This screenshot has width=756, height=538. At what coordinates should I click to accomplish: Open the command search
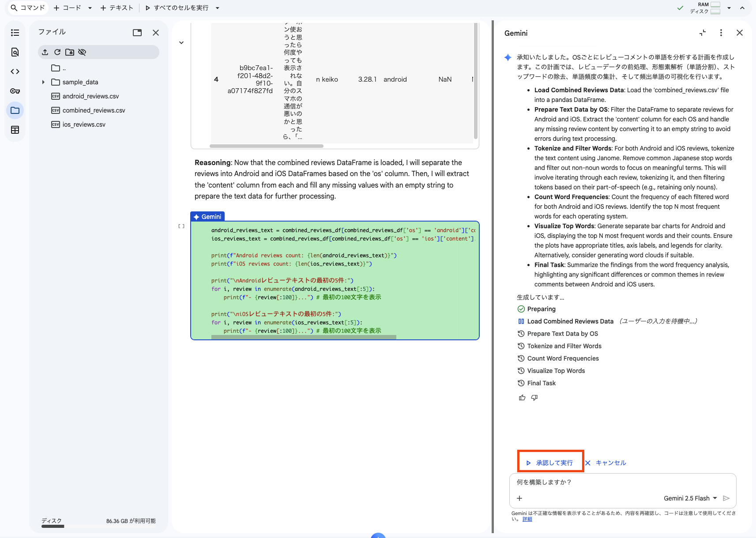[28, 8]
